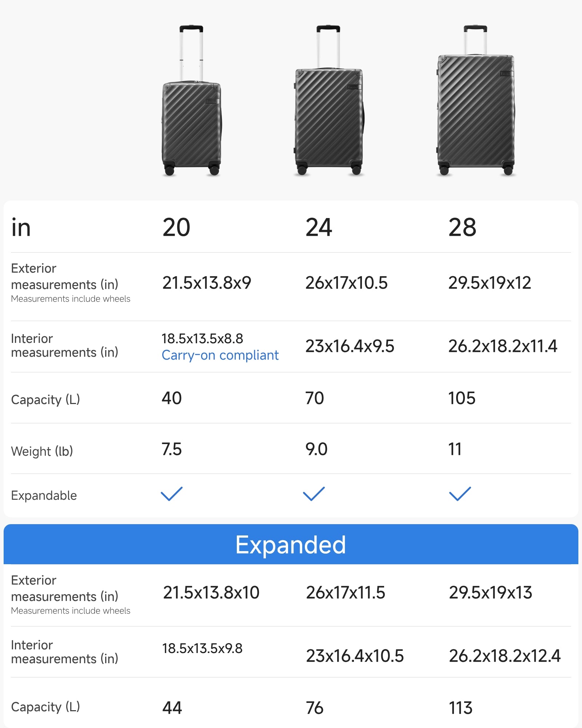Screen dimensions: 582x728
Task: Select the 28 column header
Action: (x=462, y=227)
